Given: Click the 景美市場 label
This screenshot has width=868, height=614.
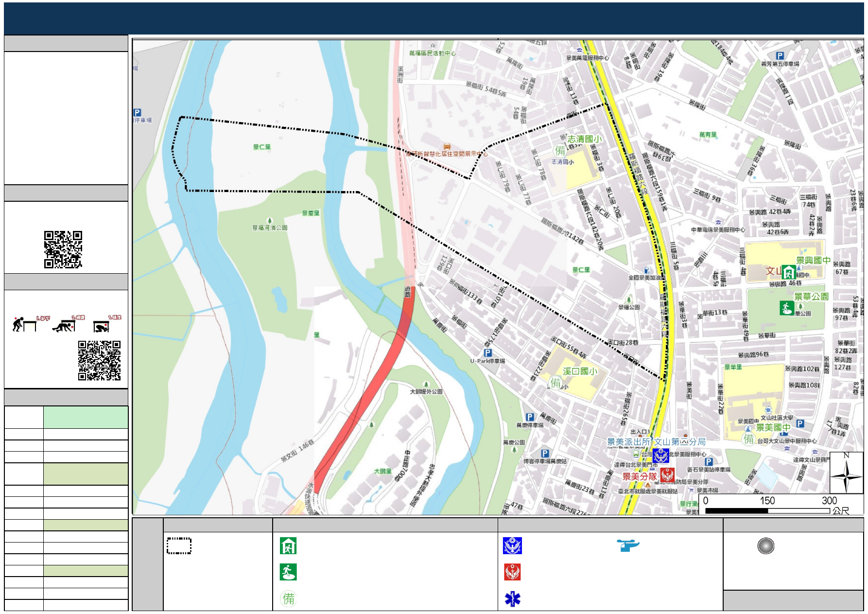Looking at the screenshot, I should point(707,491).
